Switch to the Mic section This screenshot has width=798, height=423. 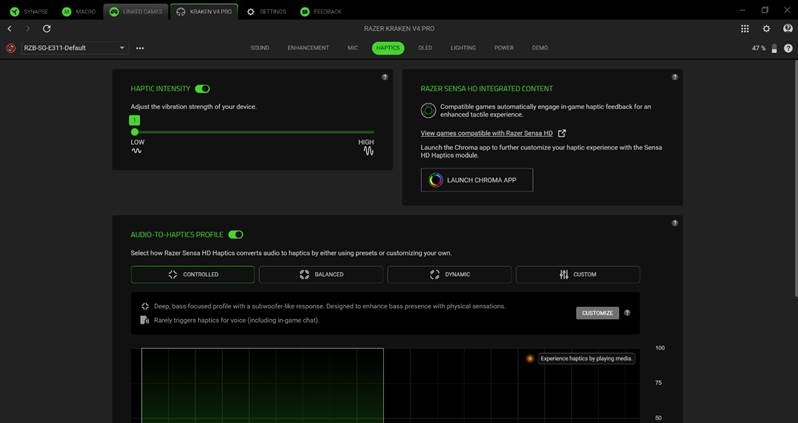coord(353,48)
